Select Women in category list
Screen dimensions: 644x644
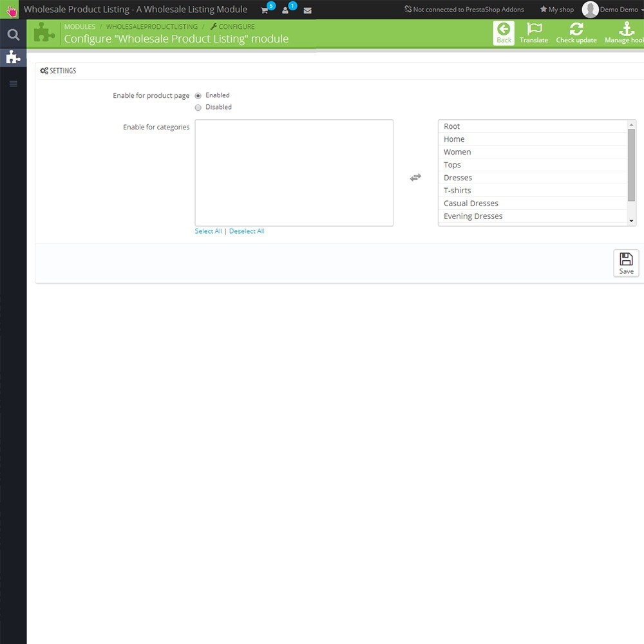coord(533,152)
